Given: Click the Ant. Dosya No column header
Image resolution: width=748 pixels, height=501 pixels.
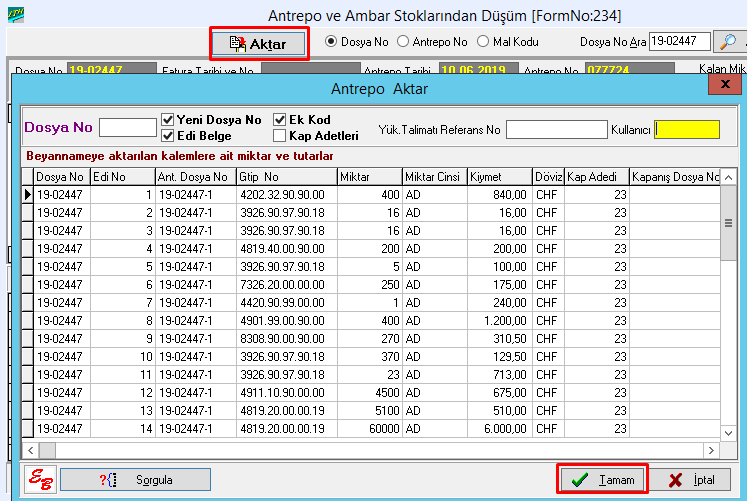Looking at the screenshot, I should [196, 177].
